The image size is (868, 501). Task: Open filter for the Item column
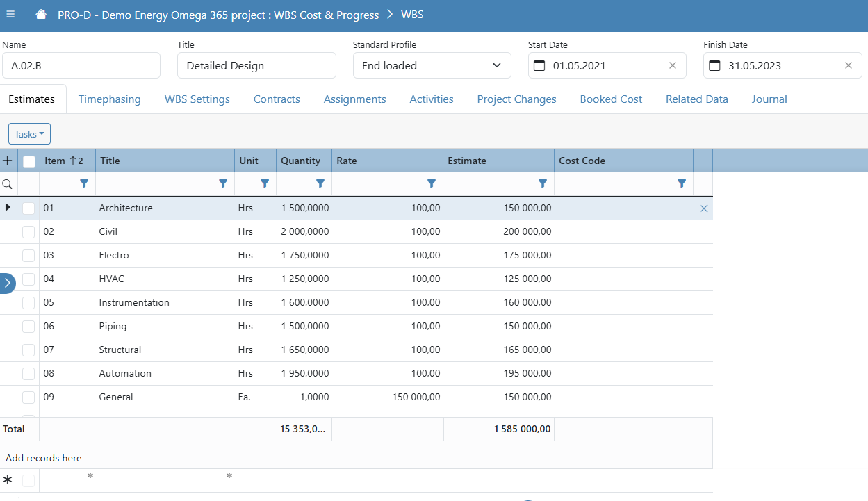click(84, 183)
